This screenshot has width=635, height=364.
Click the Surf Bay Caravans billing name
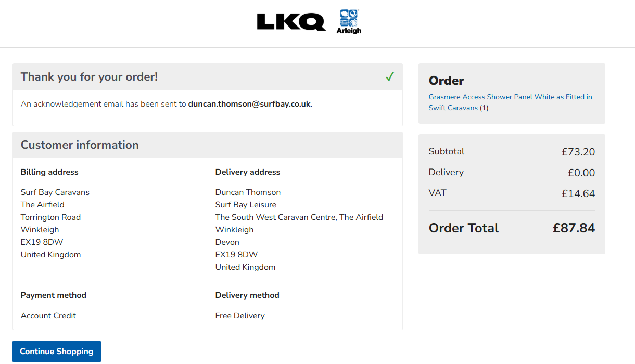pos(55,192)
